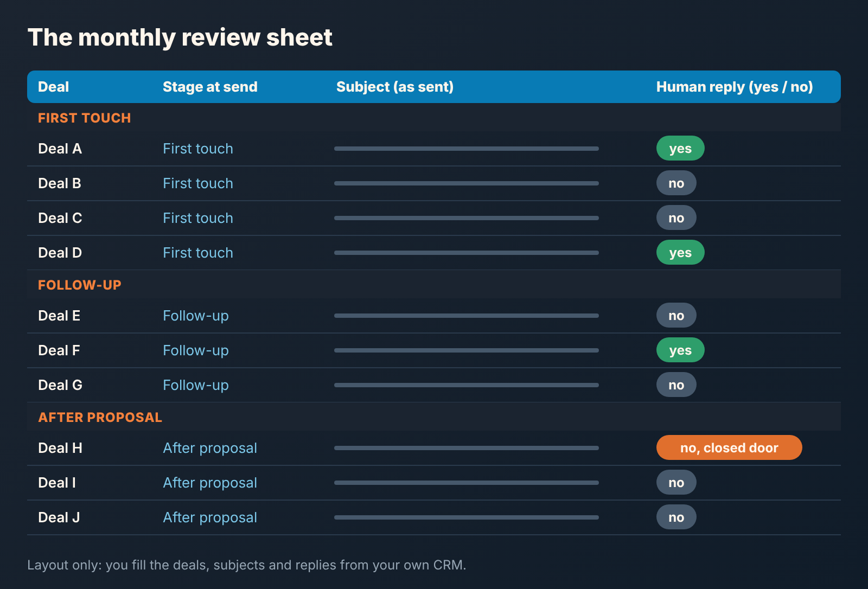Click 'First touch' stage in Deal A row
The height and width of the screenshot is (589, 868).
click(x=198, y=149)
